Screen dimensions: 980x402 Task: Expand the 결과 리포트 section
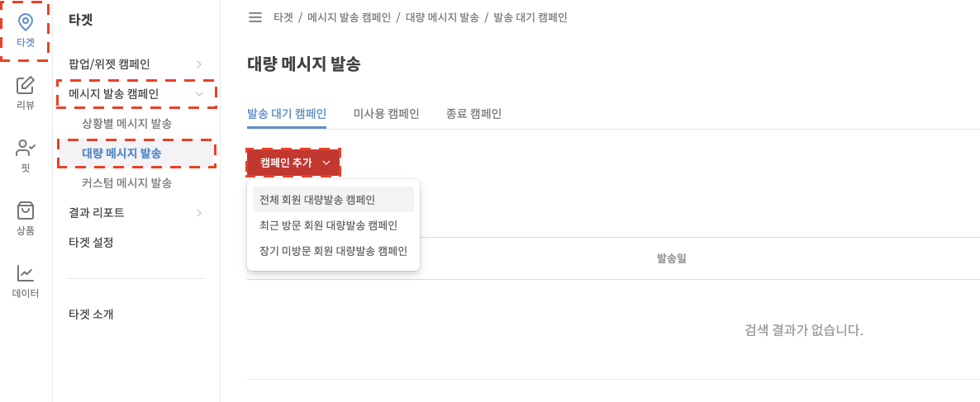pos(199,213)
